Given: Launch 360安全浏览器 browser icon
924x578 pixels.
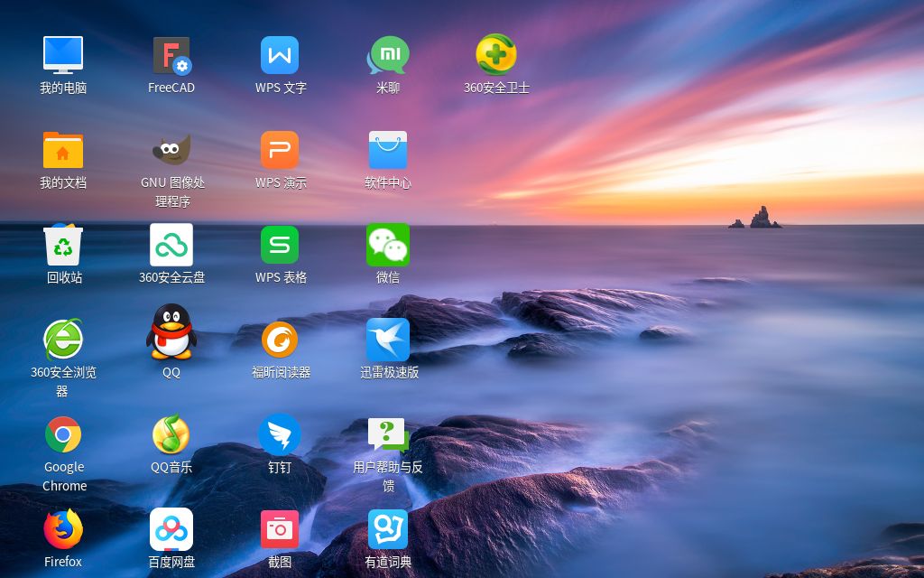Looking at the screenshot, I should pos(63,340).
